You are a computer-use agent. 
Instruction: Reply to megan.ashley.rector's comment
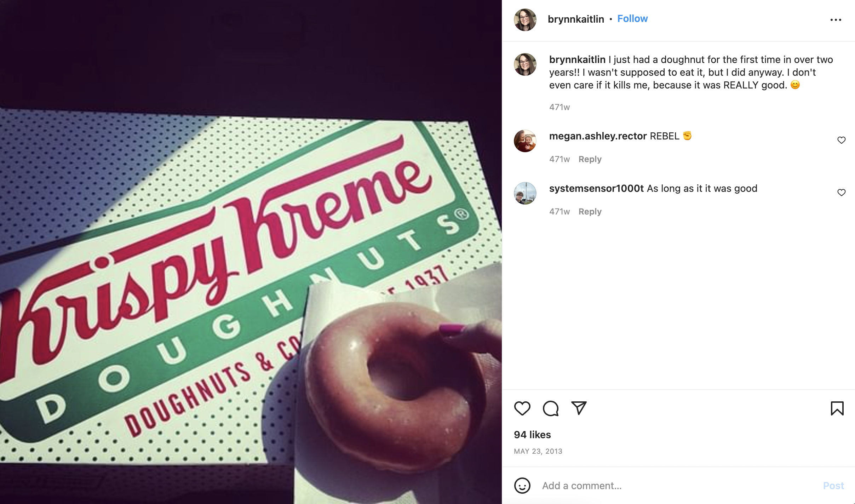coord(590,159)
